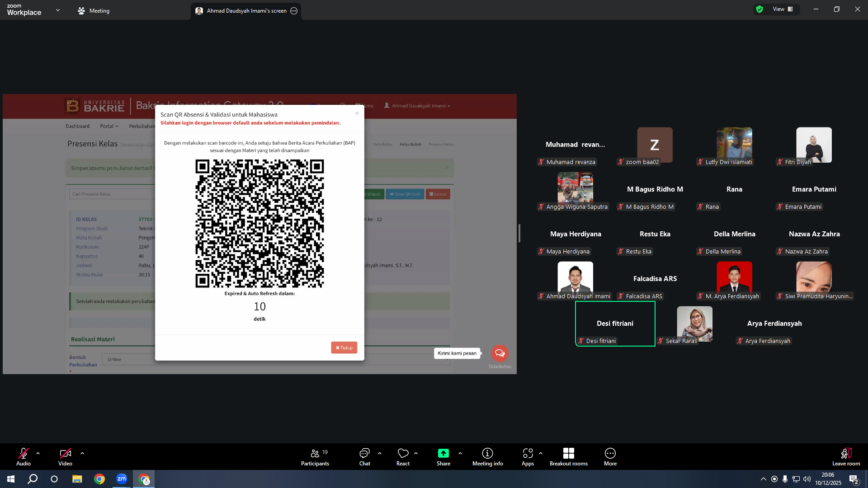Screen dimensions: 868x488
Task: Open the active Chrome profile taskbar icon
Action: tap(144, 479)
